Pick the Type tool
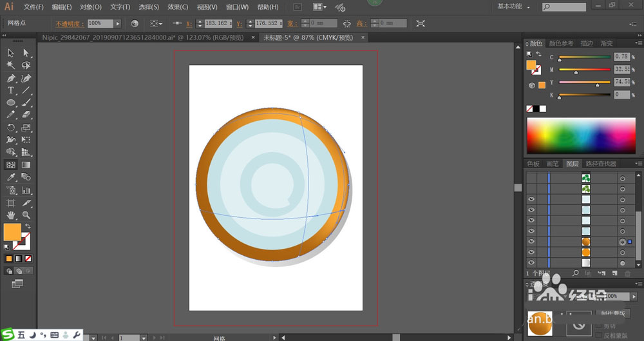 [x=11, y=90]
